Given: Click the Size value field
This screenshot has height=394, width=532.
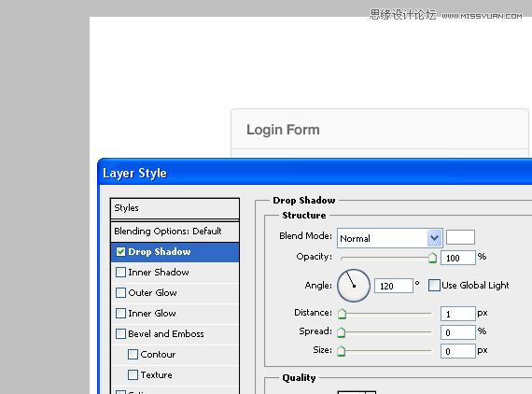Looking at the screenshot, I should pyautogui.click(x=458, y=351).
